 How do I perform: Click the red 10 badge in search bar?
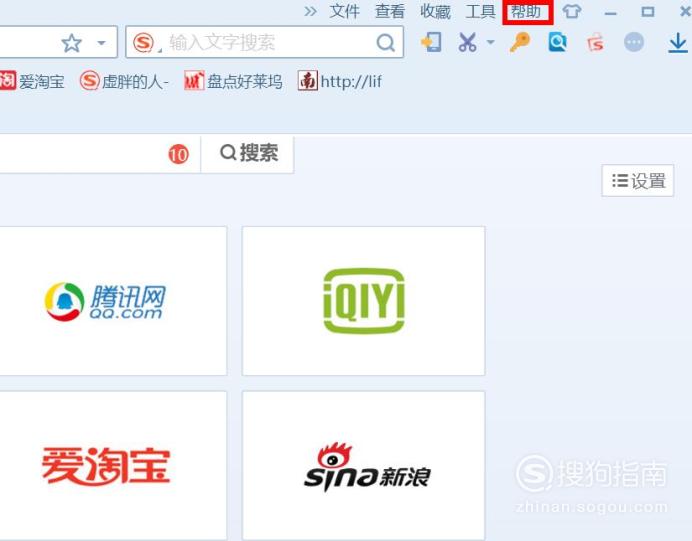178,154
